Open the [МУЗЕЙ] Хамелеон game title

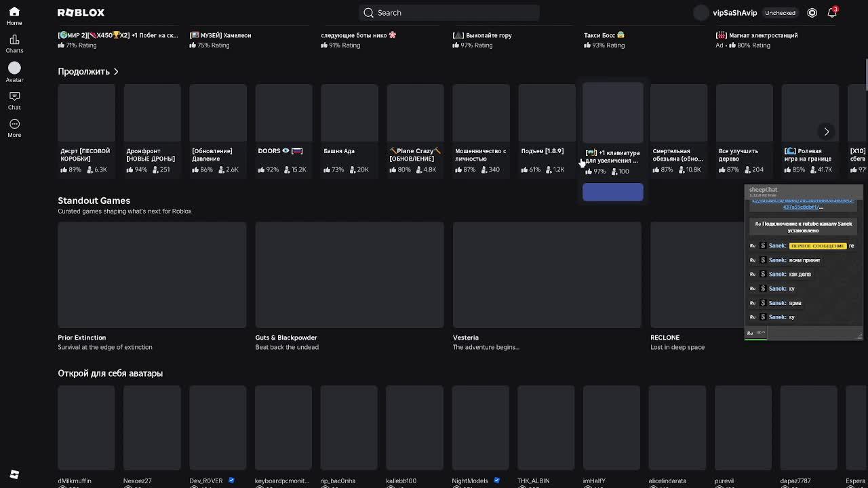[x=220, y=35]
